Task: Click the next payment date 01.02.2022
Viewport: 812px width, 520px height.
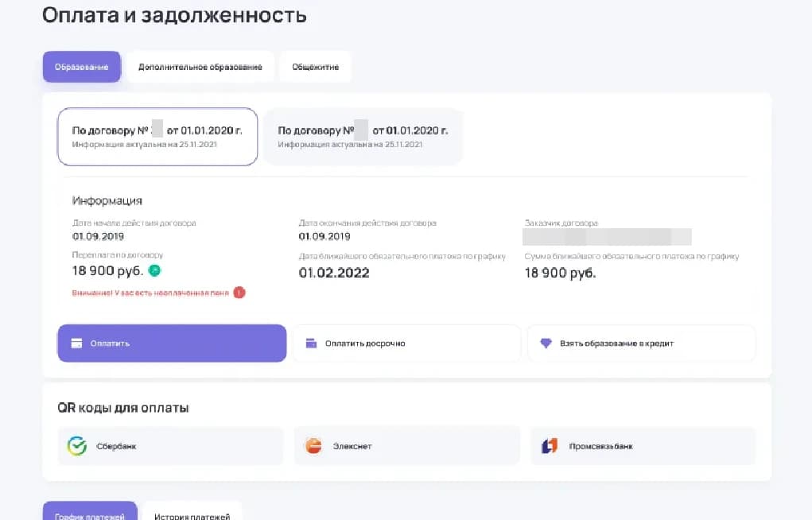Action: click(x=334, y=273)
